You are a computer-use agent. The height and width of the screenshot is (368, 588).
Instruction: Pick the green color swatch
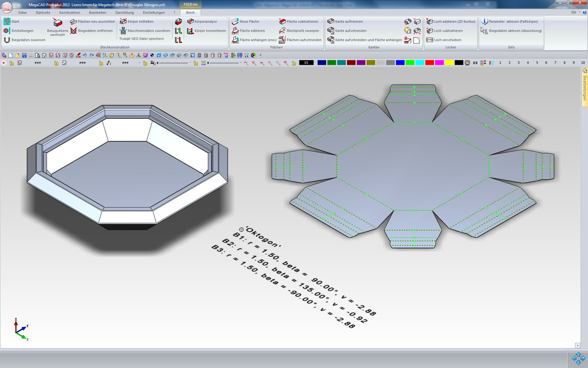[331, 63]
